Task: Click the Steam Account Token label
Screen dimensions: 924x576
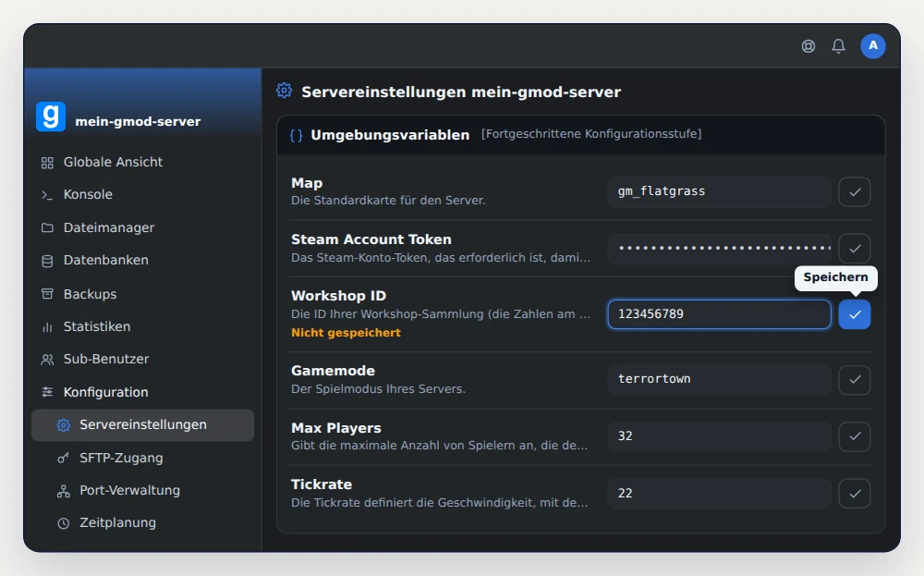Action: coord(371,239)
